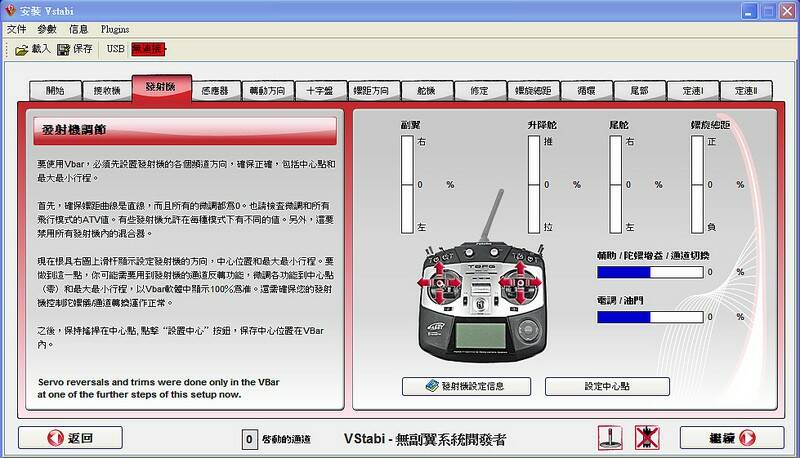
Task: Click the USB label in the toolbar
Action: (x=116, y=49)
